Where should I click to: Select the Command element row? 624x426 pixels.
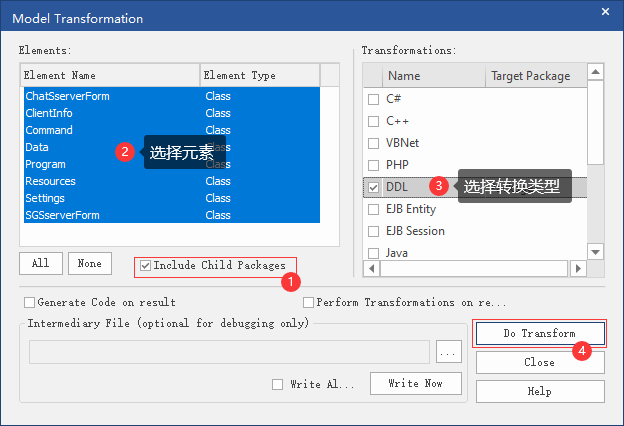172,130
